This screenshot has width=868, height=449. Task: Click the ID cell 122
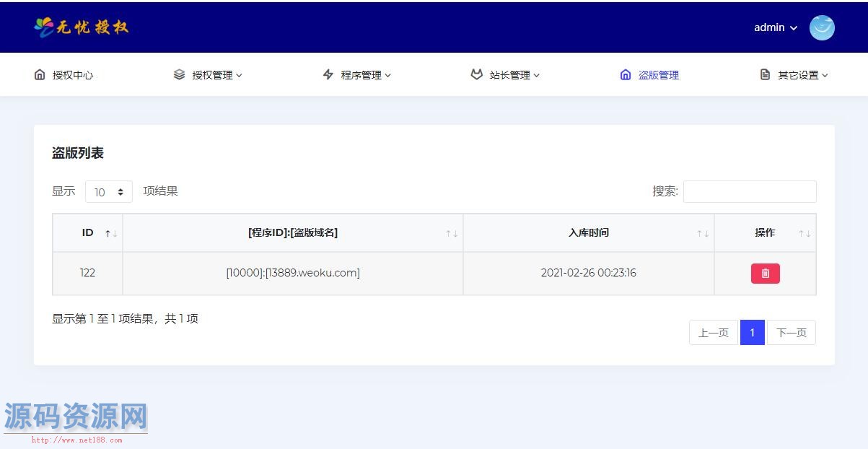click(87, 273)
